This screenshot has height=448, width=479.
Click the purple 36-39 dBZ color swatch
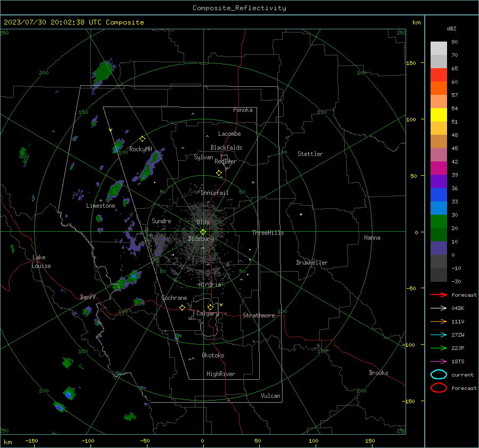pos(439,181)
